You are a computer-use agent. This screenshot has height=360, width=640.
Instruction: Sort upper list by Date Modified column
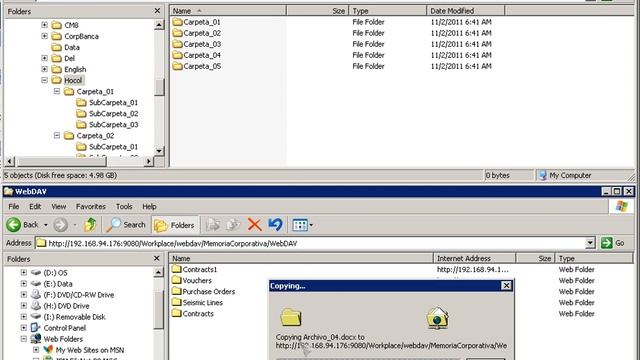465,11
